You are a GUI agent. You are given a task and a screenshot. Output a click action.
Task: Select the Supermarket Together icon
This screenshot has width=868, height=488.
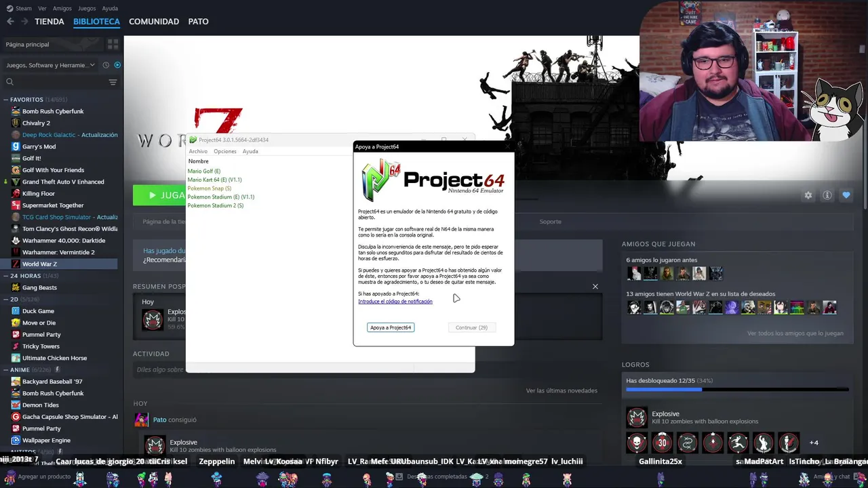(x=16, y=205)
